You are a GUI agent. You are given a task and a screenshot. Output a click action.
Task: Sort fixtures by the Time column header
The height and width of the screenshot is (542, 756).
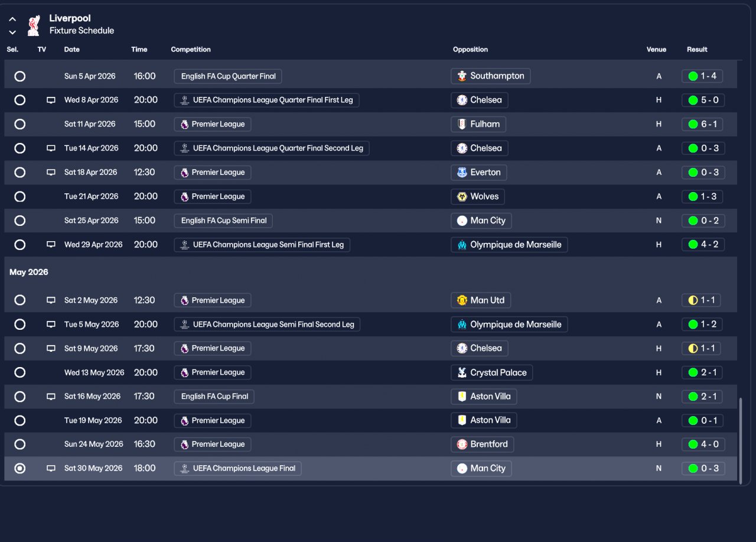pos(139,50)
